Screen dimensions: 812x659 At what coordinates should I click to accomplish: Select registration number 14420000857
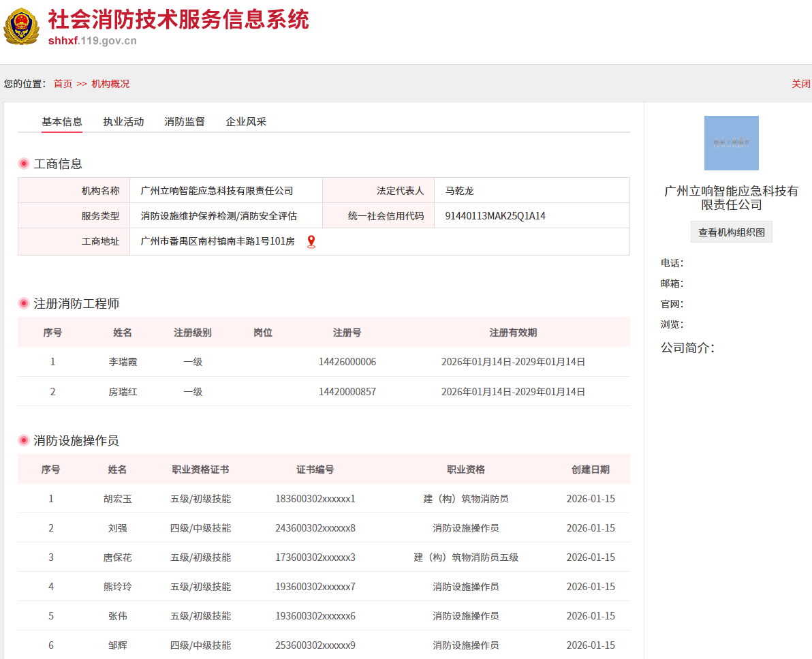(x=347, y=392)
